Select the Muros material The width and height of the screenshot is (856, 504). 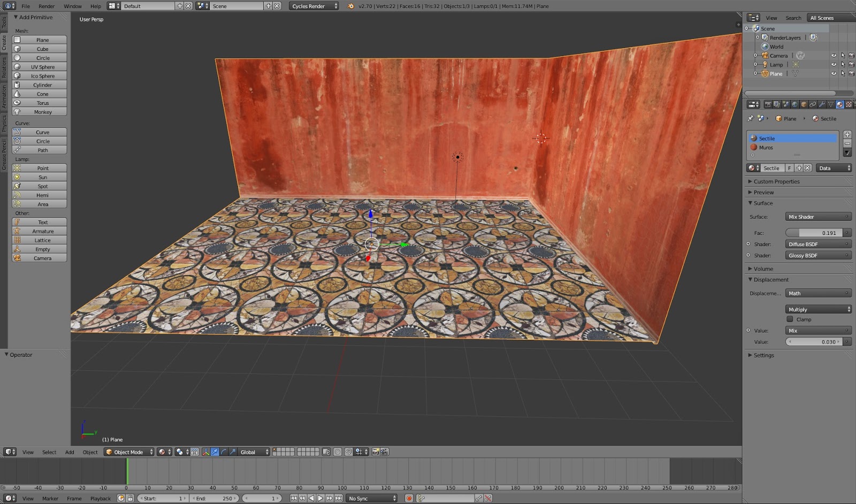[x=766, y=147]
